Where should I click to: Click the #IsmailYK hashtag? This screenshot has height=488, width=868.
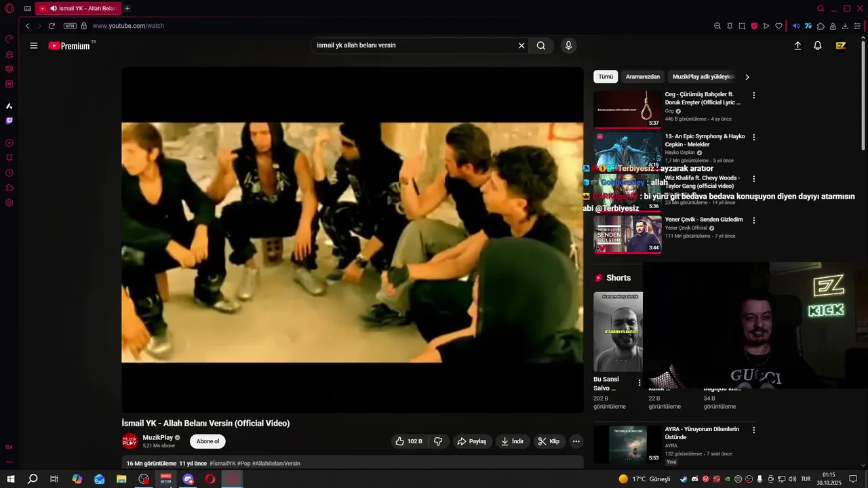click(222, 464)
